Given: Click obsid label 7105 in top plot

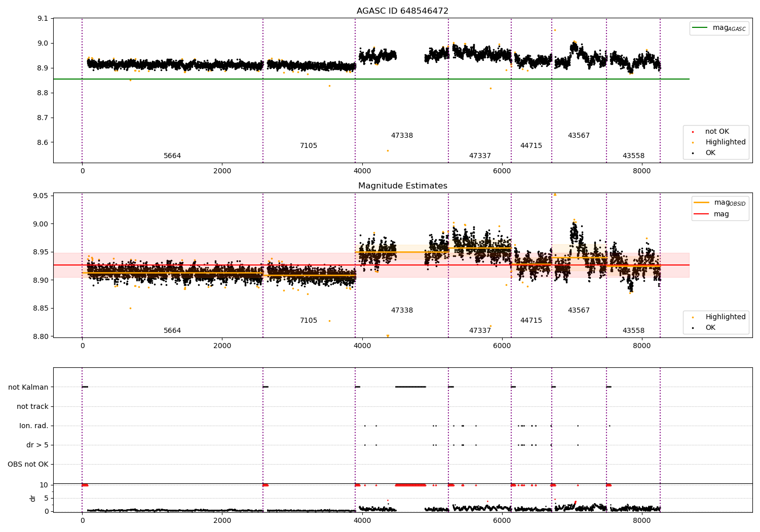Looking at the screenshot, I should tap(309, 145).
